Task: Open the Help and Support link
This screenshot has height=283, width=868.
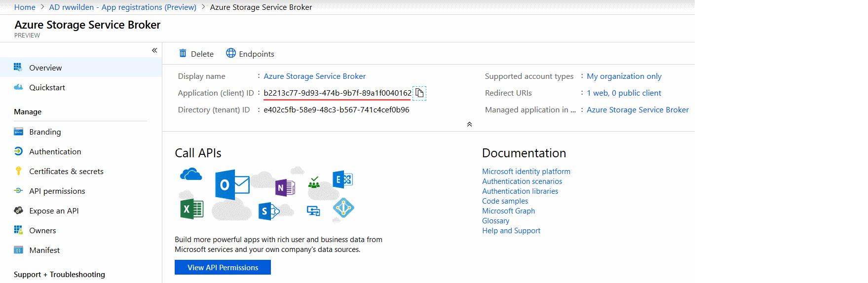Action: point(511,230)
